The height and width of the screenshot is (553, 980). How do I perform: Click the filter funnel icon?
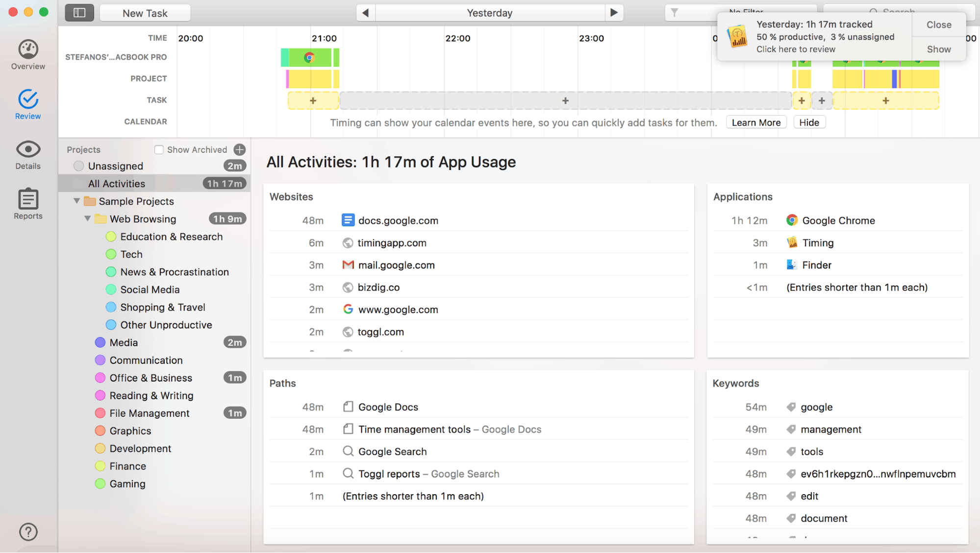pos(675,13)
